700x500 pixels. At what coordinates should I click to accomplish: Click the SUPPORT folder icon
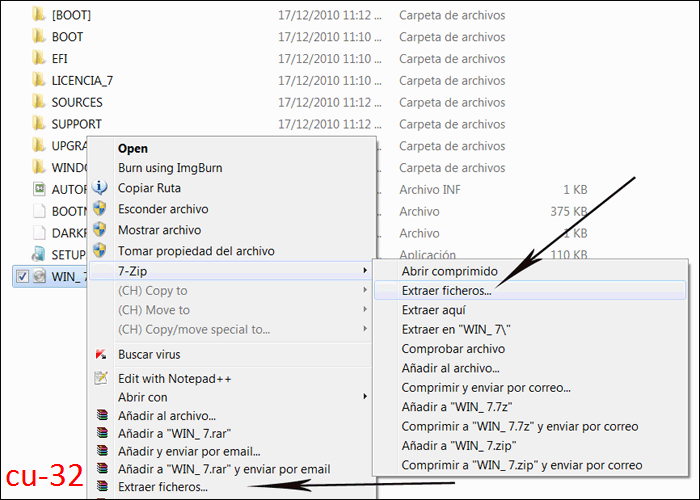(x=39, y=123)
